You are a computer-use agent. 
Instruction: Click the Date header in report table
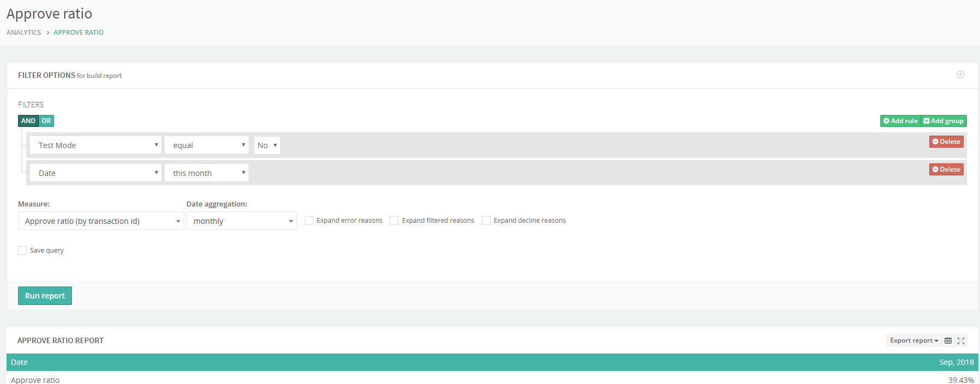coord(20,362)
